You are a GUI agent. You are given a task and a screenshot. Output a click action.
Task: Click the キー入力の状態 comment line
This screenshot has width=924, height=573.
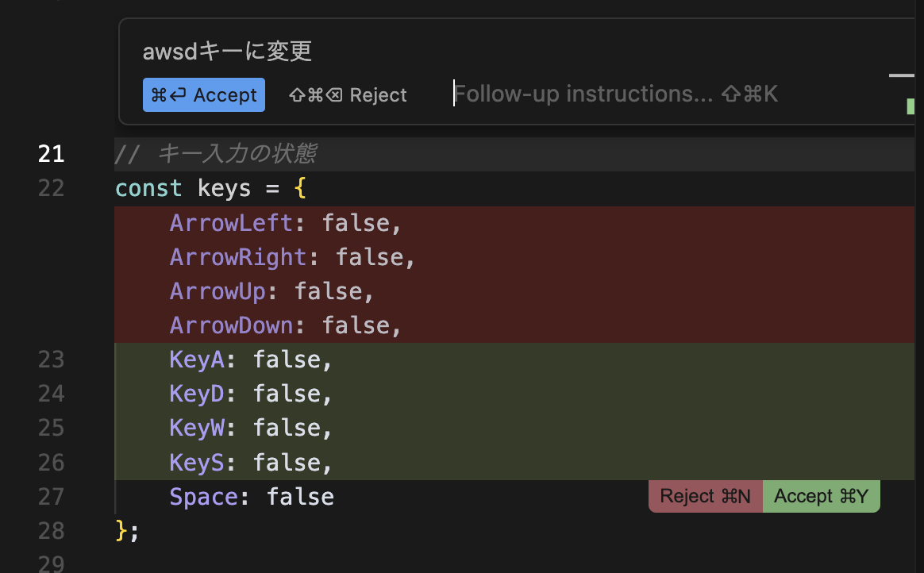click(x=217, y=153)
